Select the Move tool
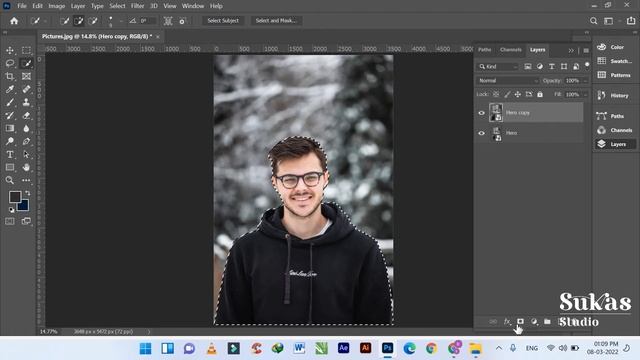 coord(10,50)
